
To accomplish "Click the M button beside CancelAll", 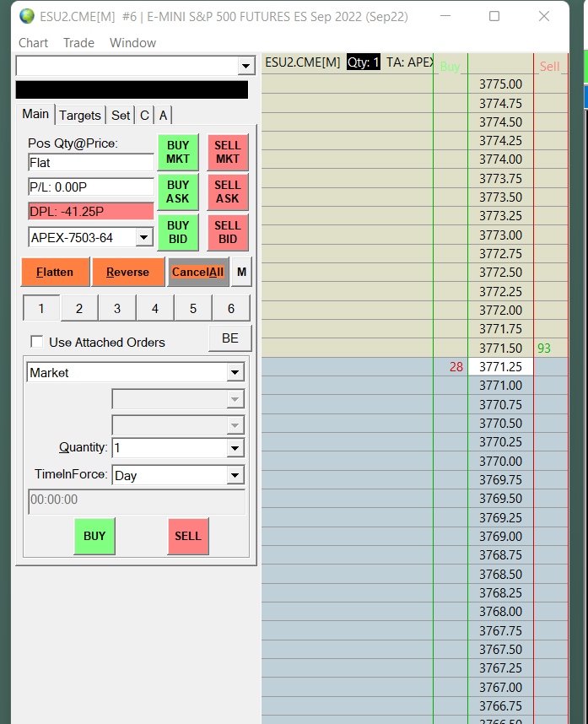I will tap(241, 272).
